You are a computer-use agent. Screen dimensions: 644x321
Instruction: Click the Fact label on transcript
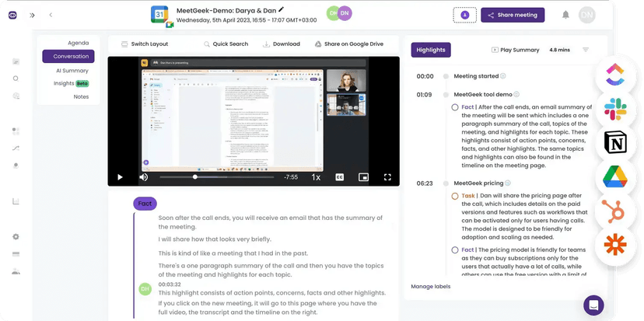click(x=145, y=204)
